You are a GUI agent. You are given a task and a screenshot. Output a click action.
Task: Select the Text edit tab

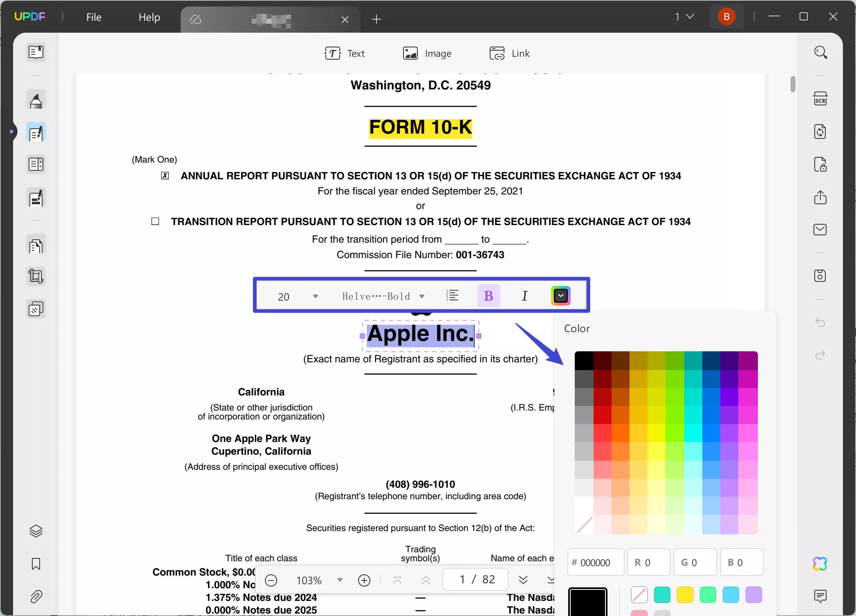(344, 54)
